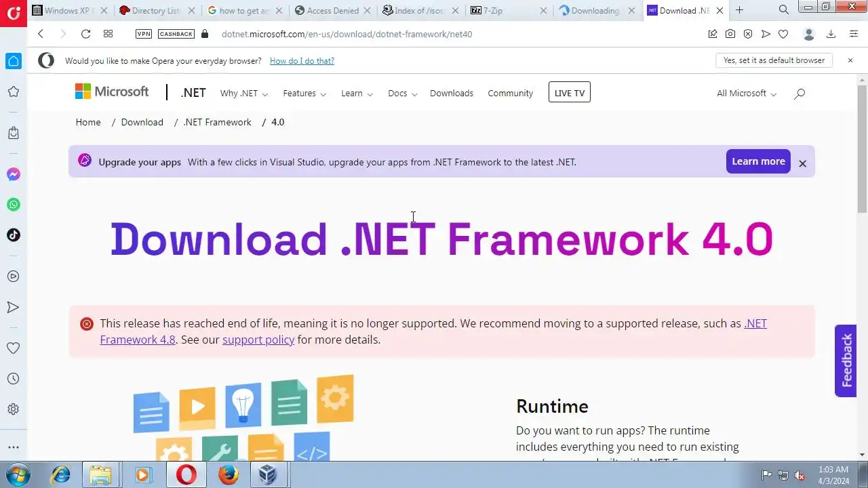This screenshot has width=868, height=488.
Task: Search tabs with magnifier icon
Action: [x=784, y=10]
